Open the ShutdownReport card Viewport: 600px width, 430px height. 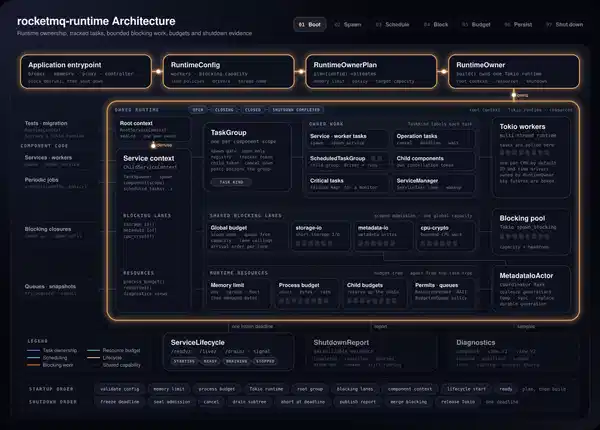[371, 352]
